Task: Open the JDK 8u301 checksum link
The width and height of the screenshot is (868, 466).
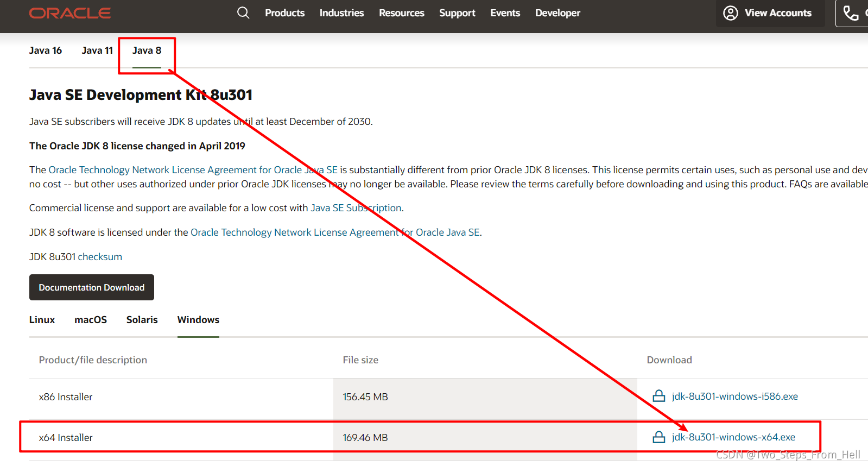Action: 100,257
